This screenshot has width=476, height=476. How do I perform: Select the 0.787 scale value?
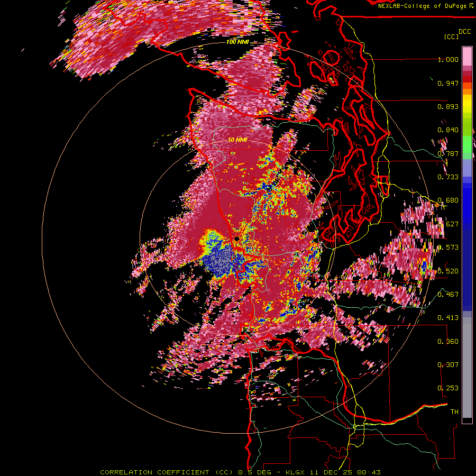click(x=448, y=153)
